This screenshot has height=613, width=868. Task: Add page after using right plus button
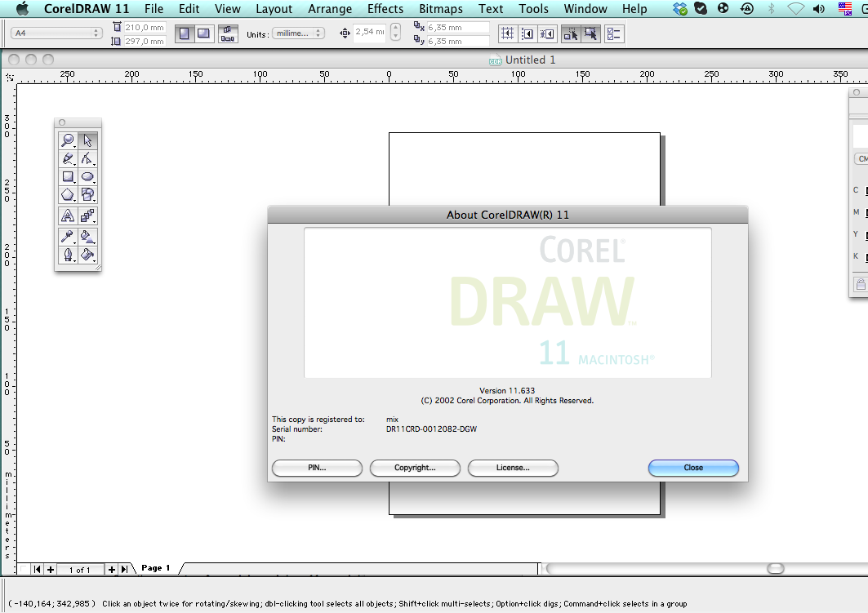point(112,569)
